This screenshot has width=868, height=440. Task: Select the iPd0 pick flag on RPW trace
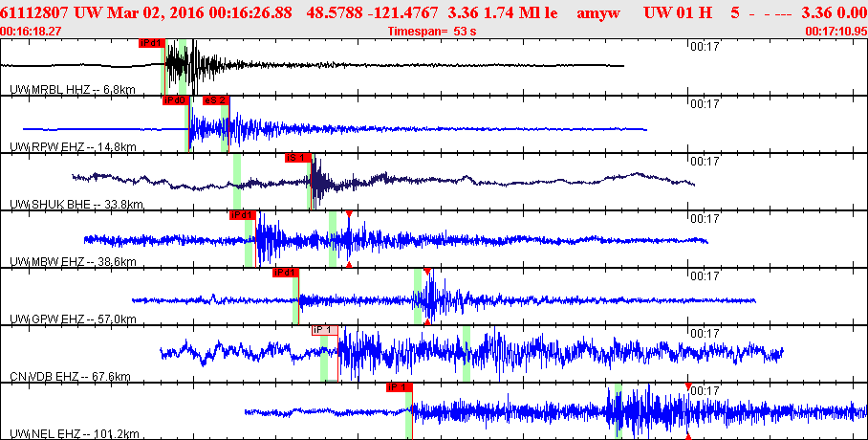[x=176, y=100]
